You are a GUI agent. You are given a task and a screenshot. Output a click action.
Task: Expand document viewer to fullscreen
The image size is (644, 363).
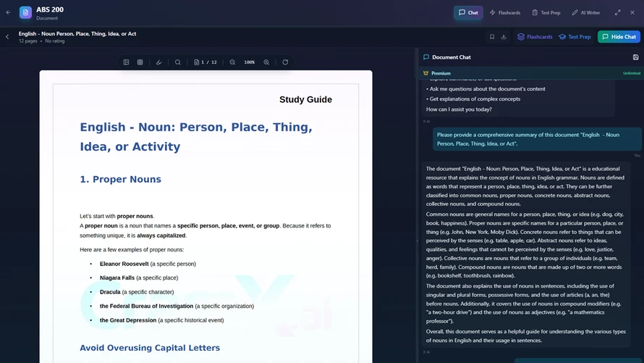pyautogui.click(x=618, y=12)
